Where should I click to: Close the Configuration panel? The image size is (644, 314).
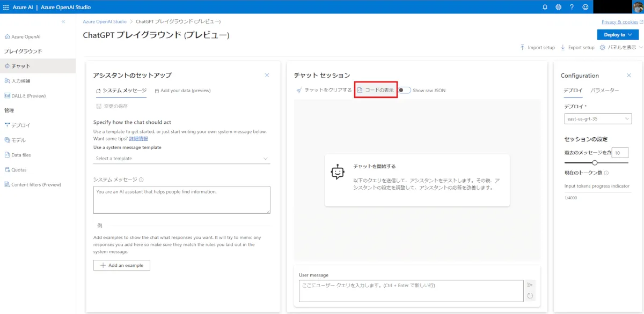tap(629, 76)
